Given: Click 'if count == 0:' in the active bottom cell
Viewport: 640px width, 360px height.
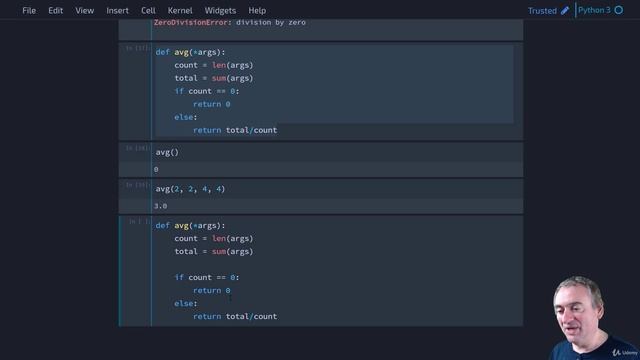Looking at the screenshot, I should [x=207, y=278].
